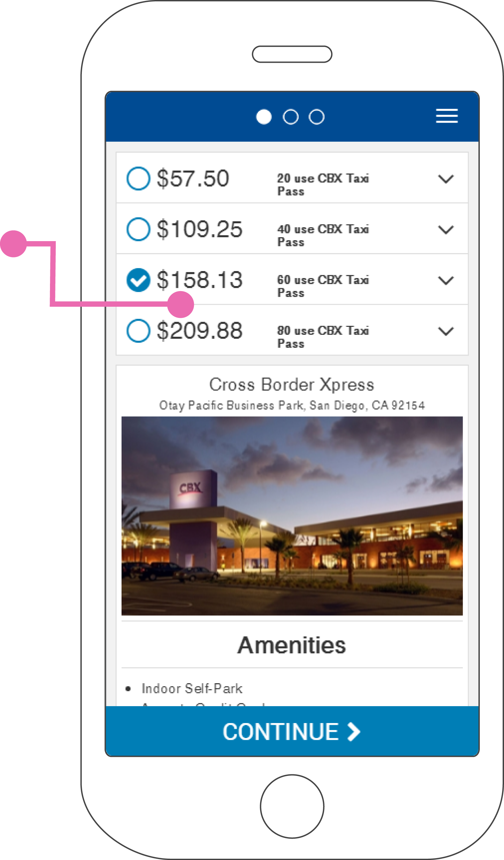Expand the 40 use CBX Taxi Pass details
The image size is (504, 860).
pyautogui.click(x=446, y=230)
